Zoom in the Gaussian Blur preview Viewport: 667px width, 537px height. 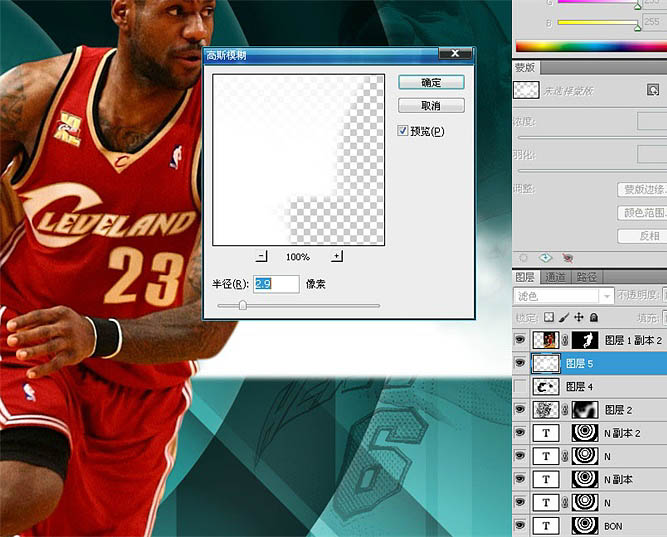click(336, 256)
